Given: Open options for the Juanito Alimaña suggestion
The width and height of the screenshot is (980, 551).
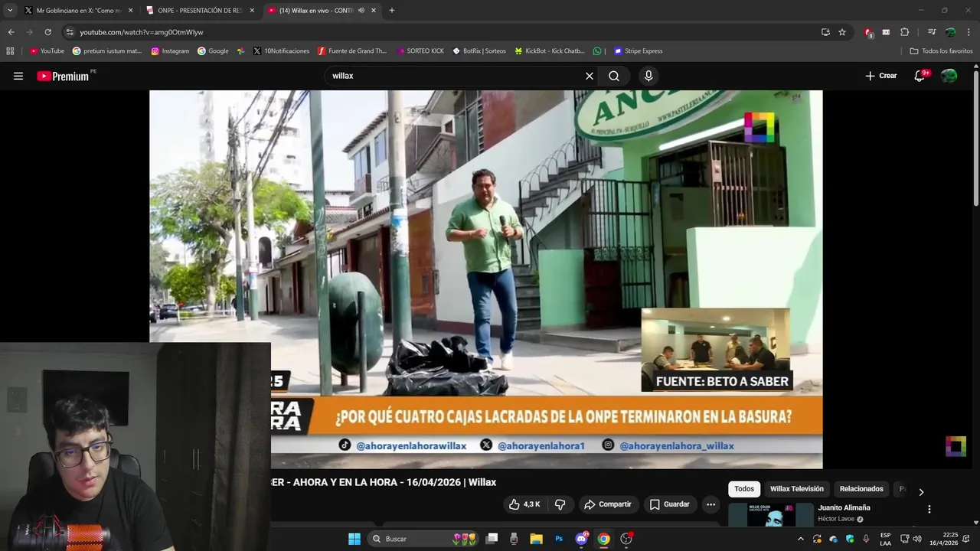Looking at the screenshot, I should click(929, 509).
